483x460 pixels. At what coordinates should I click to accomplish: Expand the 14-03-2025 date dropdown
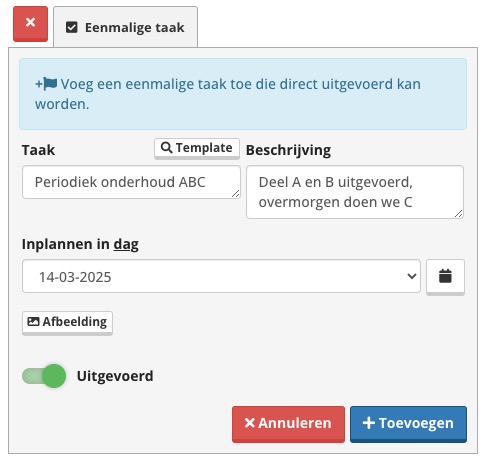point(221,276)
